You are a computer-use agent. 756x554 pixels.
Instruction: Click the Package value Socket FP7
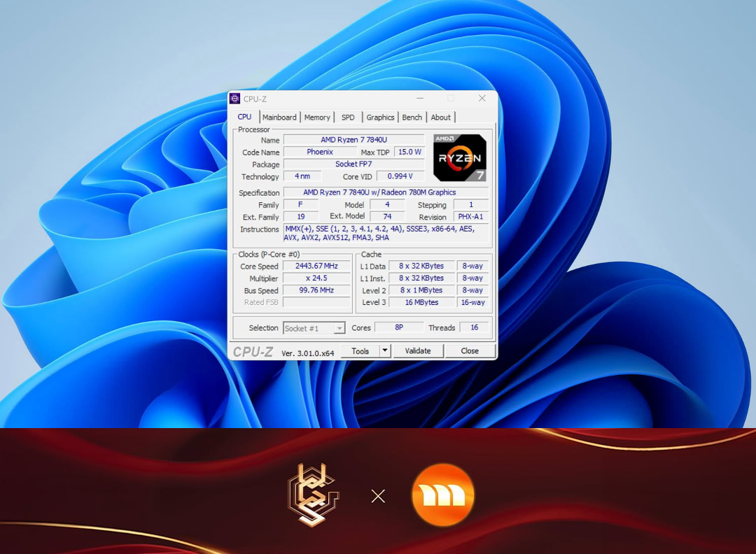coord(354,164)
